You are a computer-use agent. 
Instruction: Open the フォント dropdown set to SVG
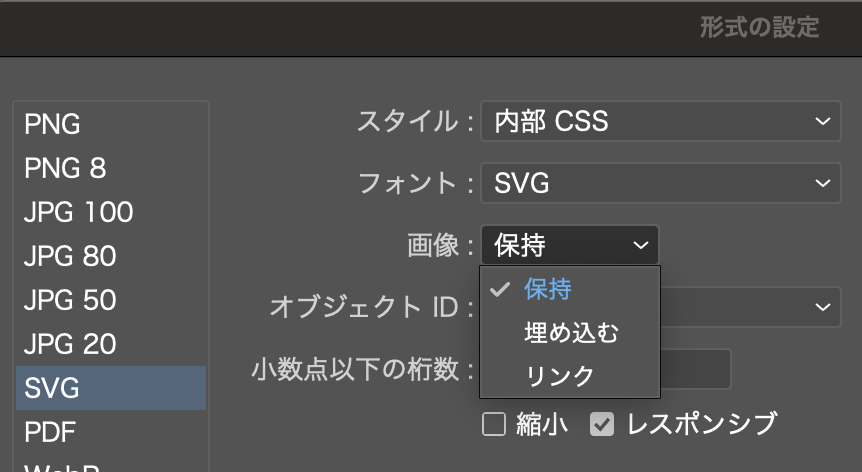[x=658, y=183]
